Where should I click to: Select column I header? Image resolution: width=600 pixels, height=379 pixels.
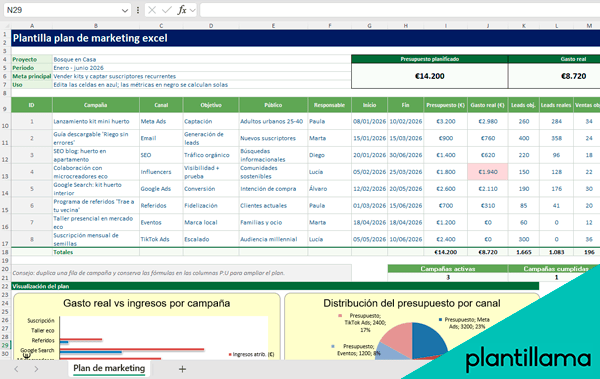click(445, 26)
